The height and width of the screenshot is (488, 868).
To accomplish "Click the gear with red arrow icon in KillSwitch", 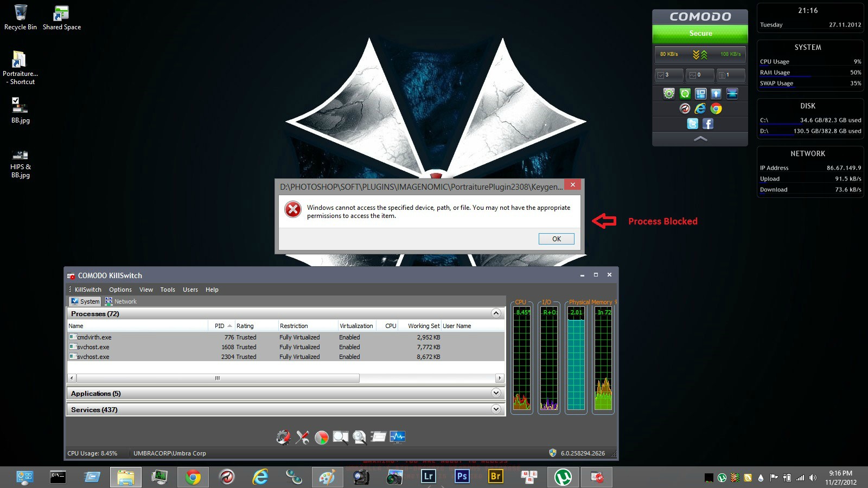I will (x=283, y=437).
